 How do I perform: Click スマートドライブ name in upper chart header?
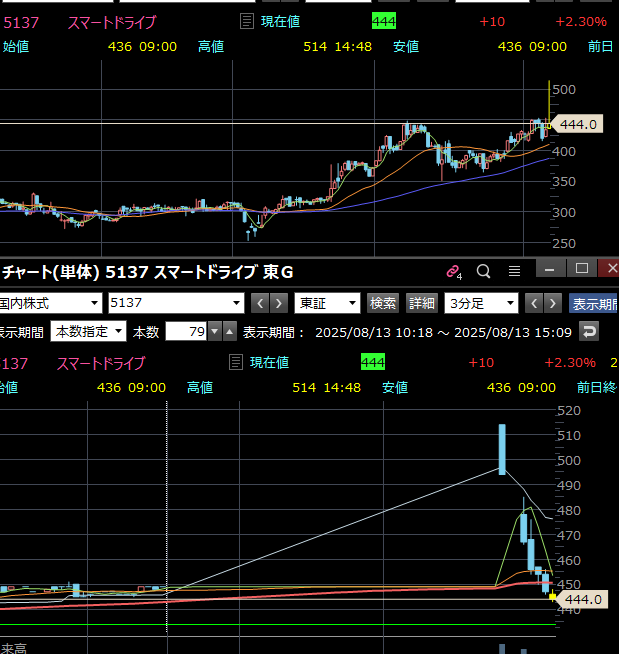click(x=112, y=22)
